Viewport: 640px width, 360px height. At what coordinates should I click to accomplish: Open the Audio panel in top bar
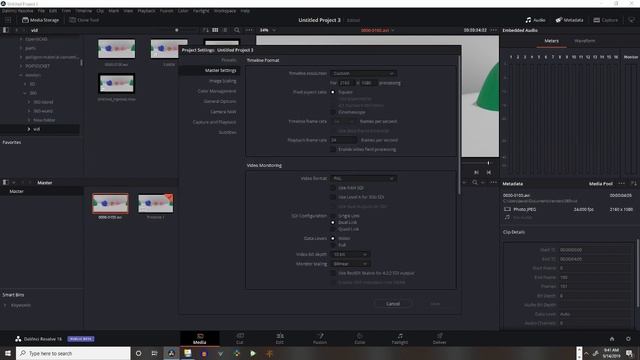[x=536, y=20]
